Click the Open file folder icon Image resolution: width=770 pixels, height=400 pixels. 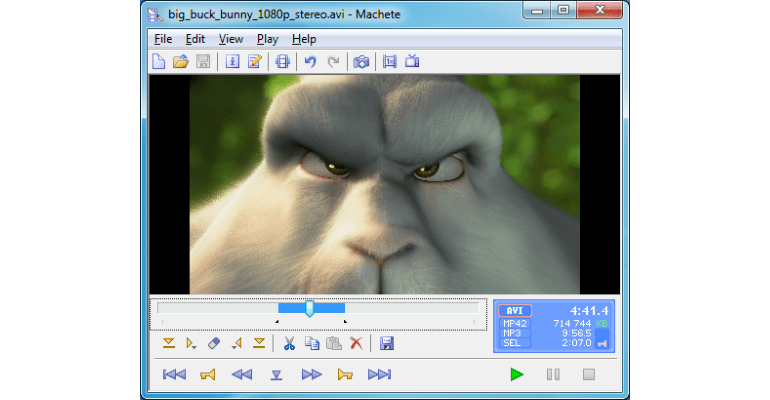pos(181,61)
